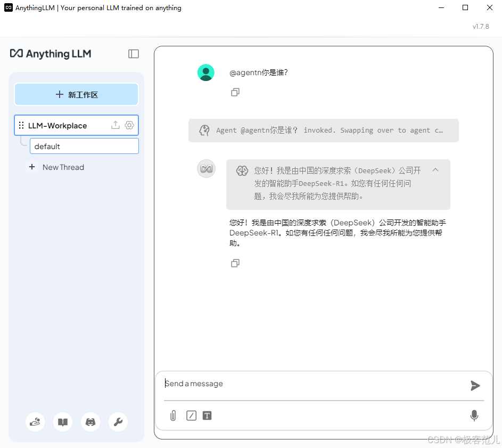Collapse the DeepSeek thought chevron
Viewport: 502px width, 448px height.
point(435,170)
